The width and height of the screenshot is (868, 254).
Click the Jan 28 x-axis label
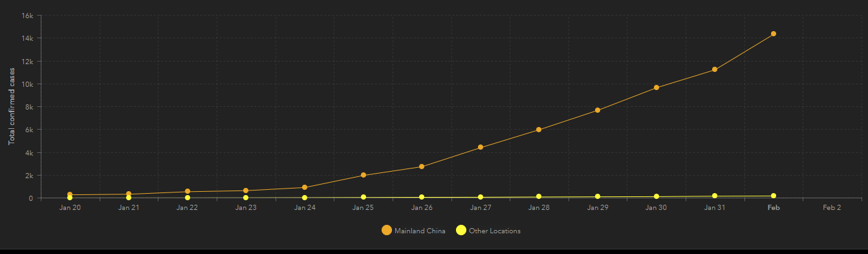[539, 208]
